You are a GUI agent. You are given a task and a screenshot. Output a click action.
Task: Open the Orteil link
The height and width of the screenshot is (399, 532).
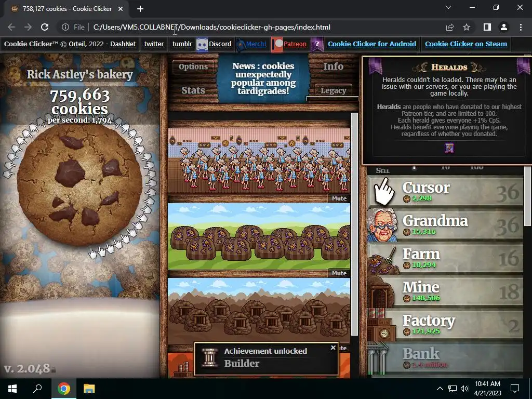pyautogui.click(x=77, y=44)
